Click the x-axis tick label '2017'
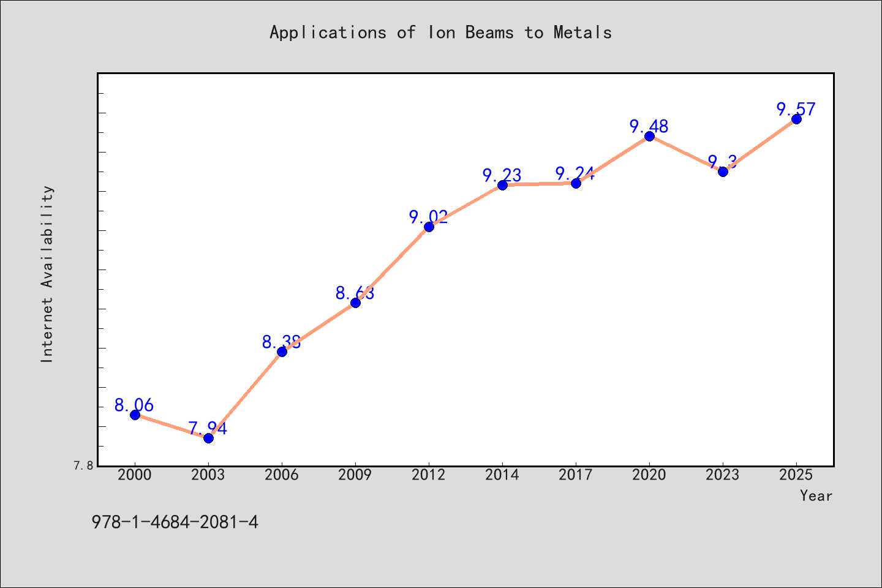 [576, 475]
